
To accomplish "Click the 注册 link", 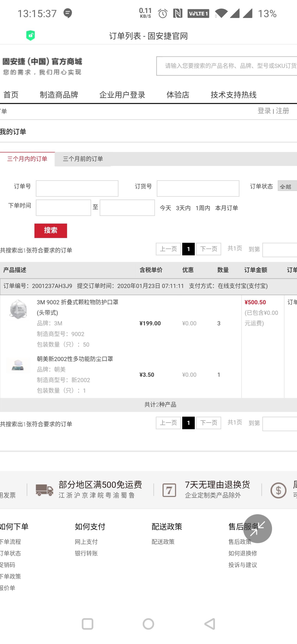I will [x=282, y=111].
